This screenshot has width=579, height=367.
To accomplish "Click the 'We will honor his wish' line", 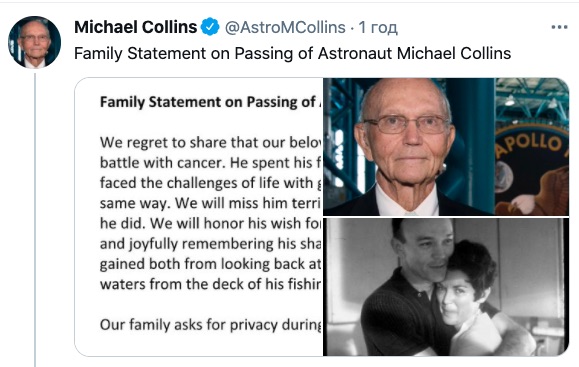I will tap(210, 223).
